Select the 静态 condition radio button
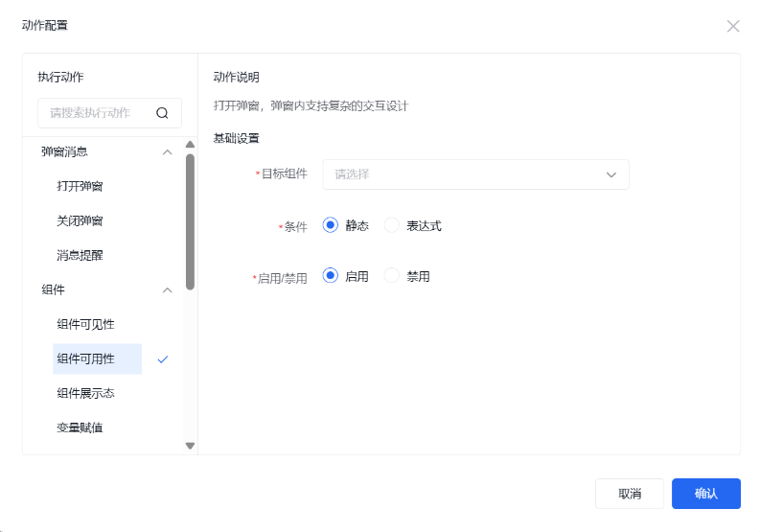This screenshot has width=760, height=532. tap(331, 225)
